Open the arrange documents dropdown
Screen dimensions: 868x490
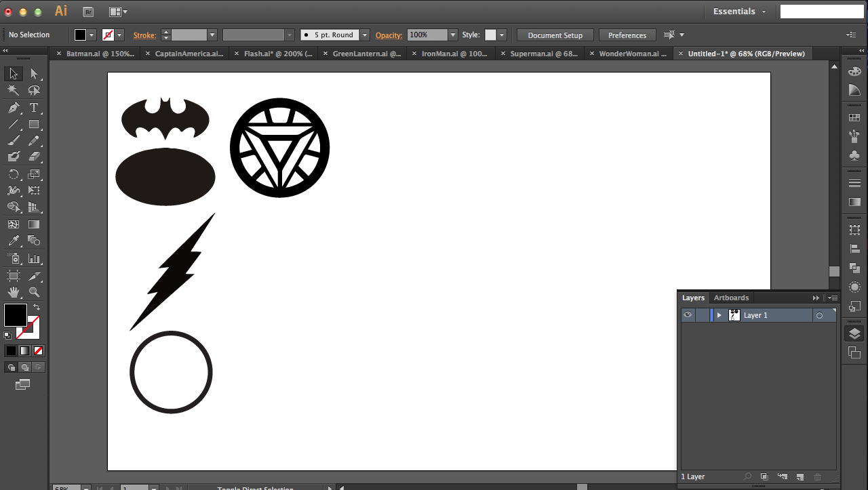[x=118, y=12]
